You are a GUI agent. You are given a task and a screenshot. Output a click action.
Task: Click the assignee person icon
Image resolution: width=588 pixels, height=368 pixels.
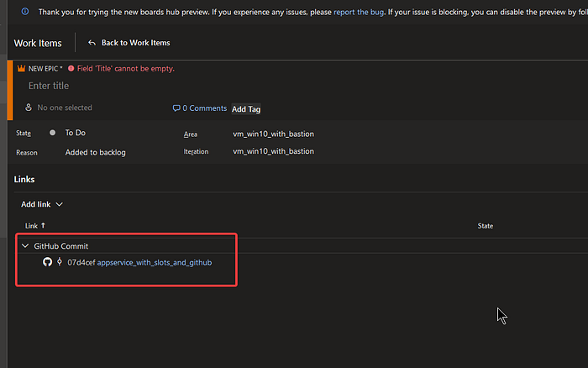pos(29,108)
